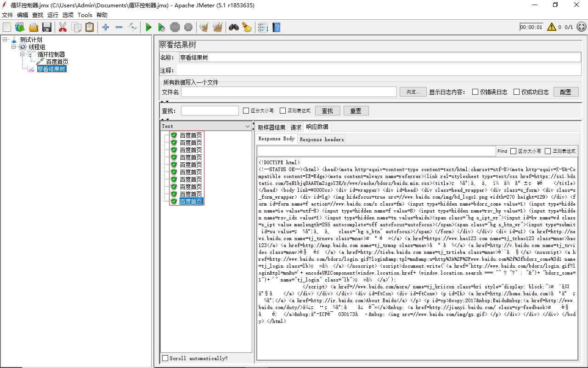Open the Text renderer dropdown
Viewport: 588px width, 368px height.
pyautogui.click(x=206, y=126)
